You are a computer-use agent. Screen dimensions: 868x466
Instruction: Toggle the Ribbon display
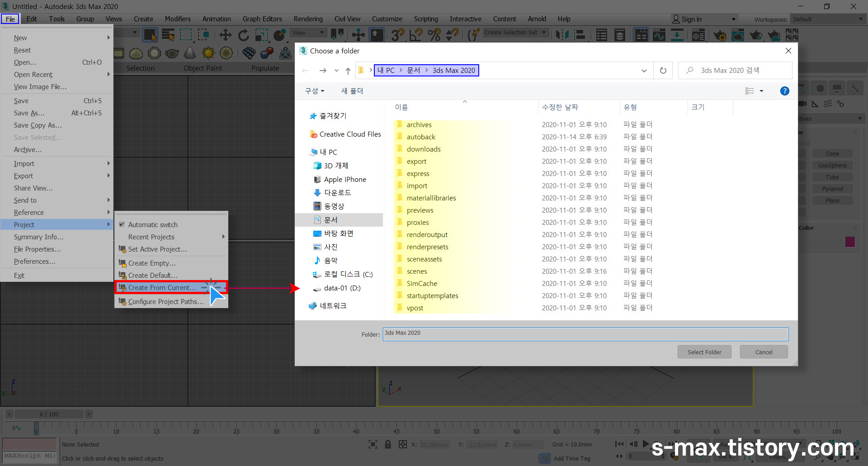641,35
